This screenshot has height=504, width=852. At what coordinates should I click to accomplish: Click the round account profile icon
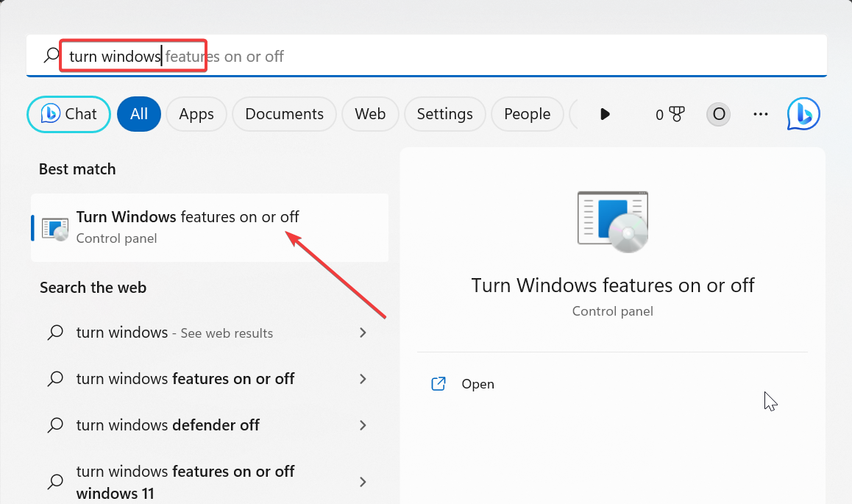(718, 114)
